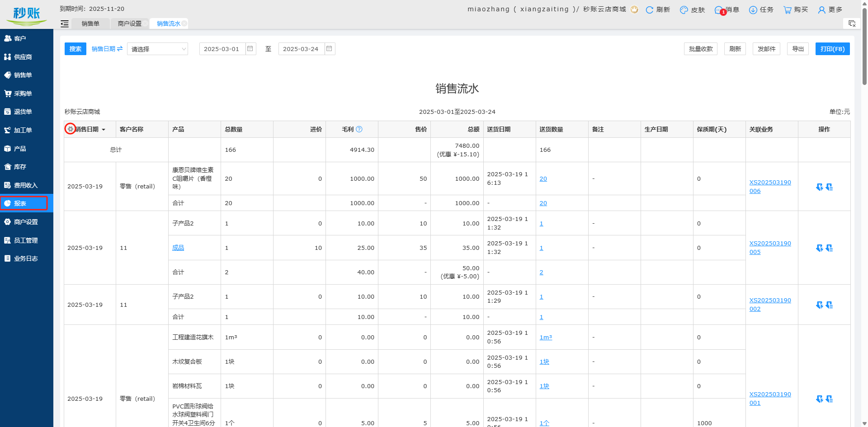Open linked order XS202503190006

pyautogui.click(x=770, y=187)
